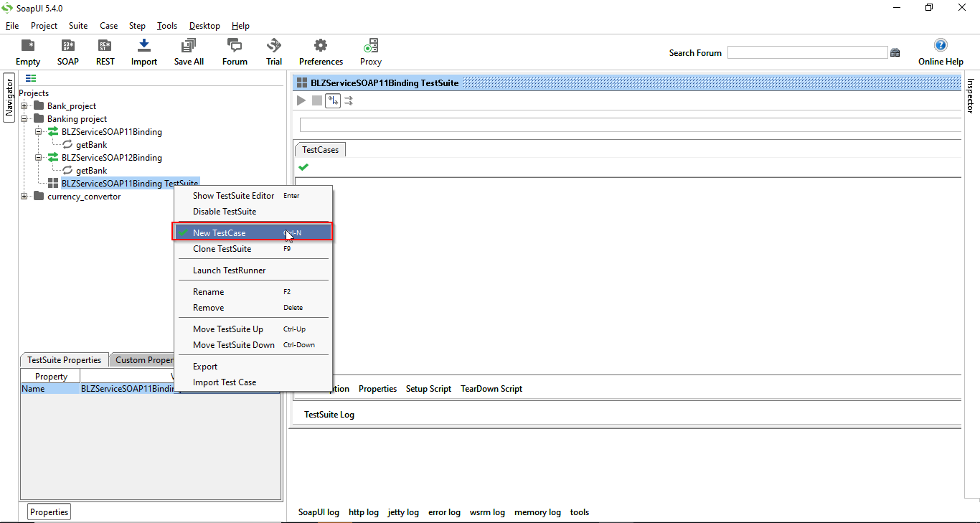Create a new REST project using the REST icon
The image size is (980, 523).
pos(105,51)
